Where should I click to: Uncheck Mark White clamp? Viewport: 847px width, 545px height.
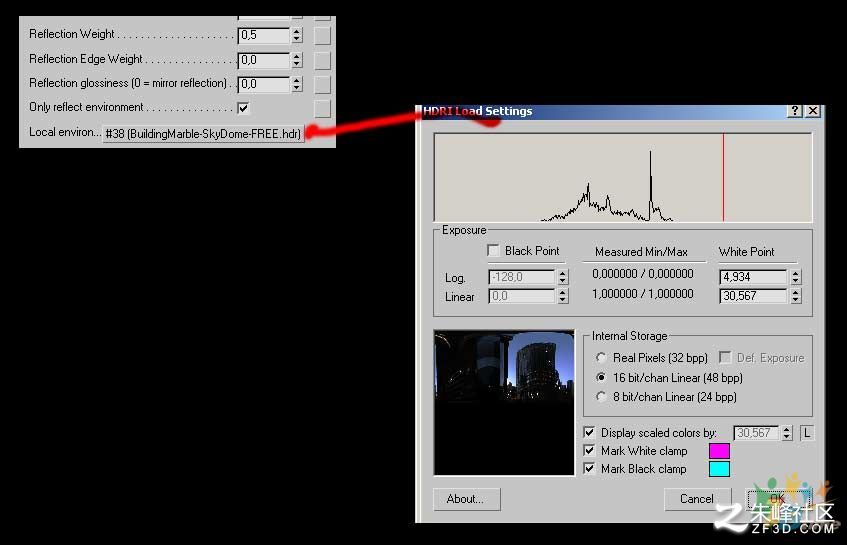(589, 450)
